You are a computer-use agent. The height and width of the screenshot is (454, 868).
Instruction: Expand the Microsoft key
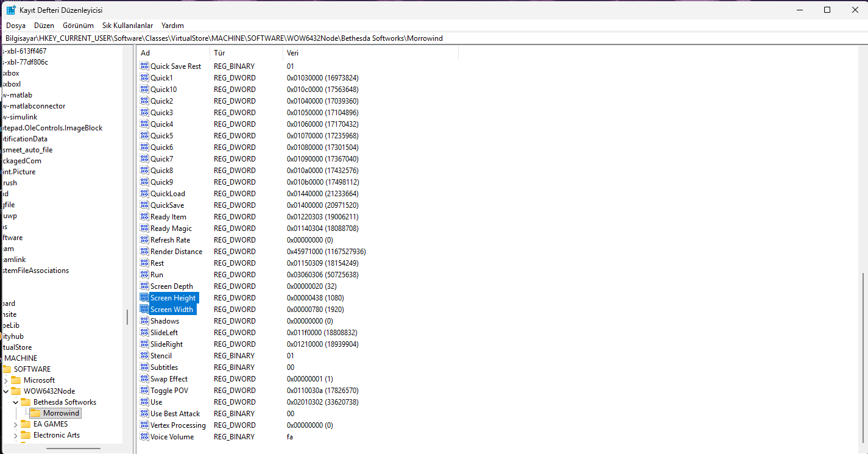pyautogui.click(x=6, y=380)
